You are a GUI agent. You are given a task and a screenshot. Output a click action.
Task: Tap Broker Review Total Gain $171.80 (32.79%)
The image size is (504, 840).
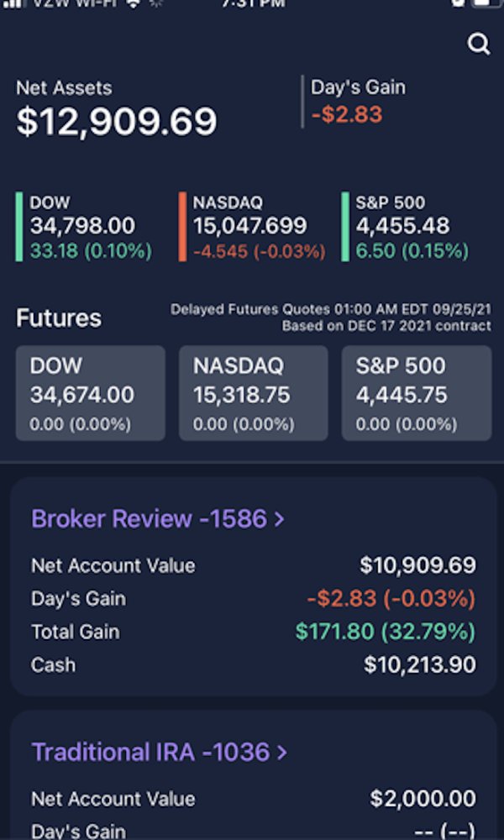click(x=386, y=632)
